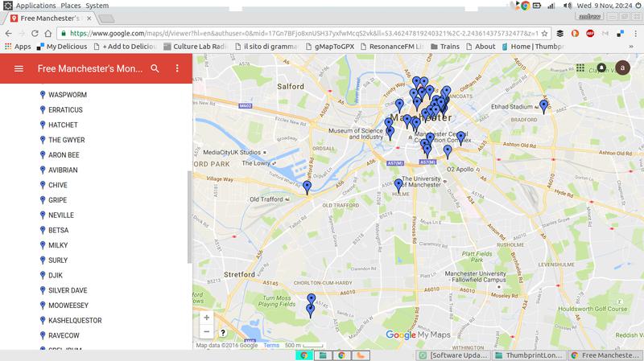Select SURLY in the list
Screen dimensions: 644x361
pos(58,260)
